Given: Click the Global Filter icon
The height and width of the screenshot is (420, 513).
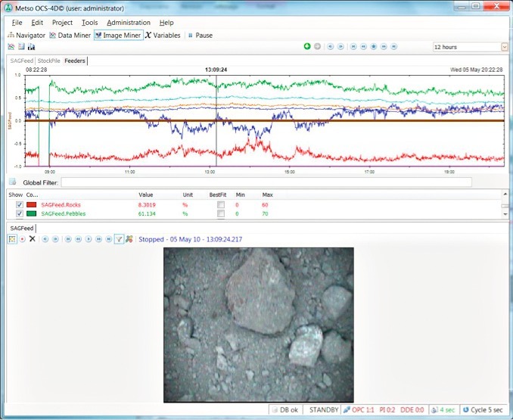Looking at the screenshot, I should point(12,182).
